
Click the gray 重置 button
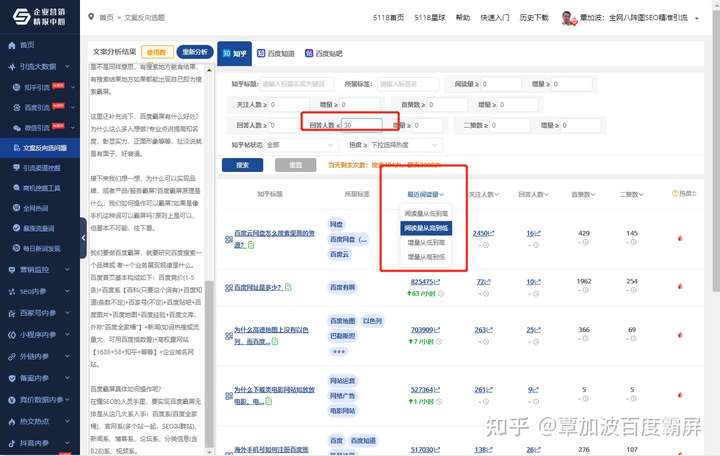tap(296, 165)
